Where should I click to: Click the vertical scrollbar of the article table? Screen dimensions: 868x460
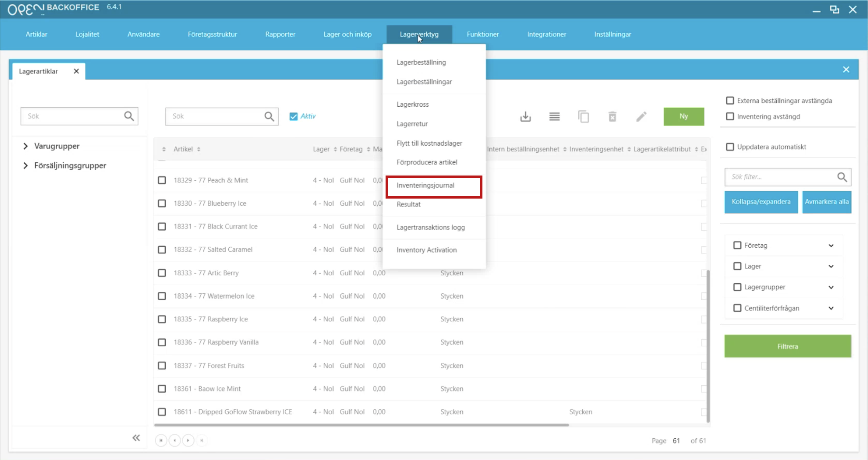tap(708, 346)
